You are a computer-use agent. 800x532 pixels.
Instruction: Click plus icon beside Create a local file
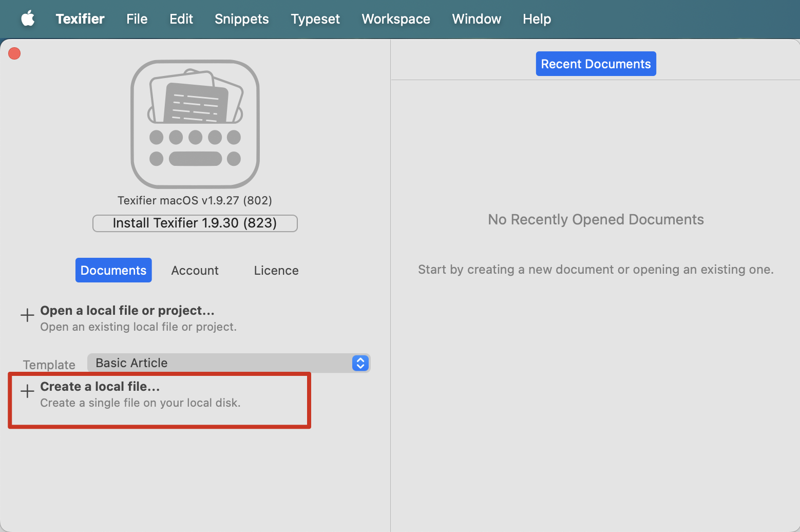coord(27,391)
